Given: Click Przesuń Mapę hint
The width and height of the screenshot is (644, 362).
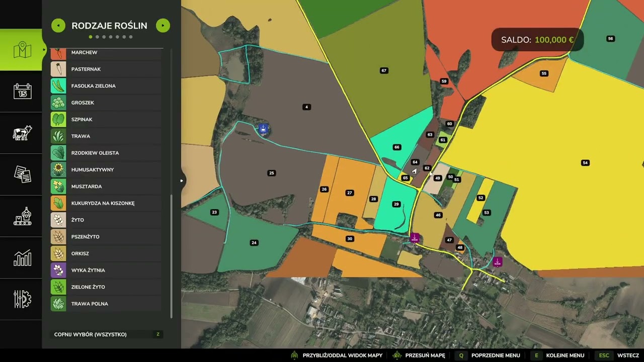Looking at the screenshot, I should click(419, 355).
